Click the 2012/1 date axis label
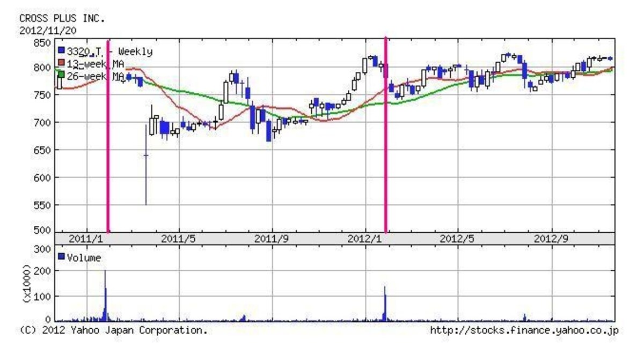Screen dimensions: 644x347 click(365, 238)
